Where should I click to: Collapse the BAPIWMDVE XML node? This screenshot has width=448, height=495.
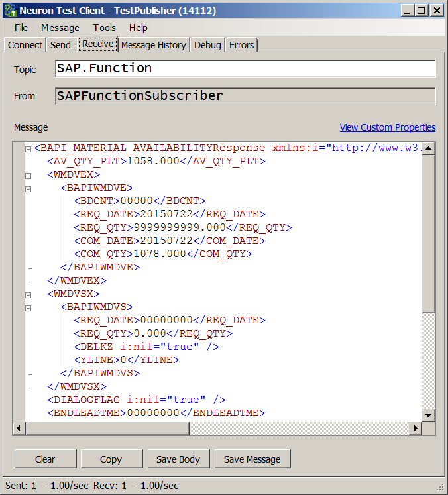[28, 189]
